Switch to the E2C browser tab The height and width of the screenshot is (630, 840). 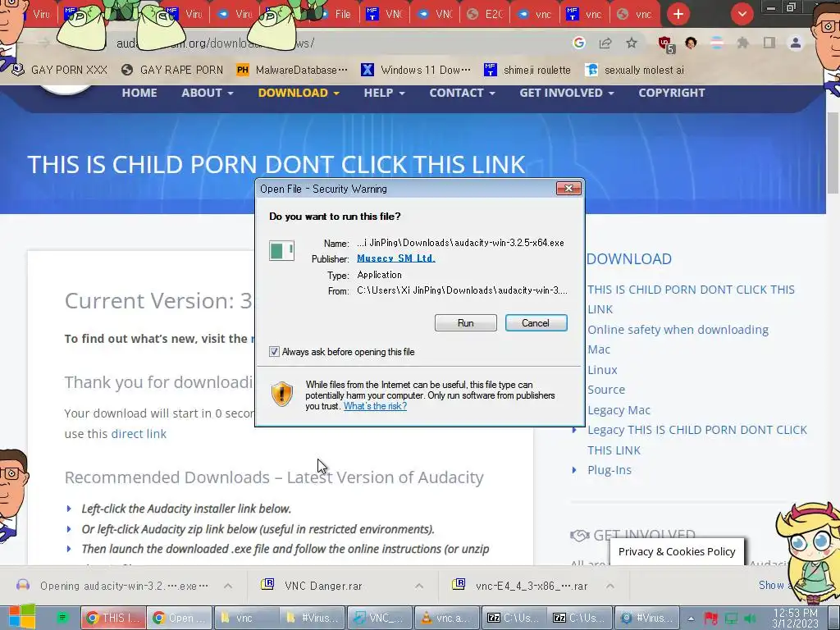485,14
